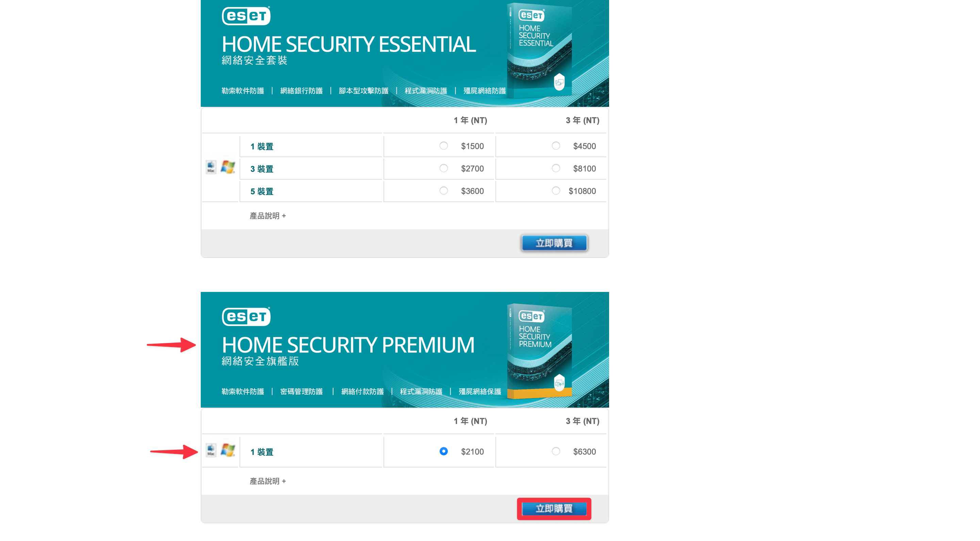Click the Home Security Premium box image
This screenshot has width=980, height=541.
539,351
